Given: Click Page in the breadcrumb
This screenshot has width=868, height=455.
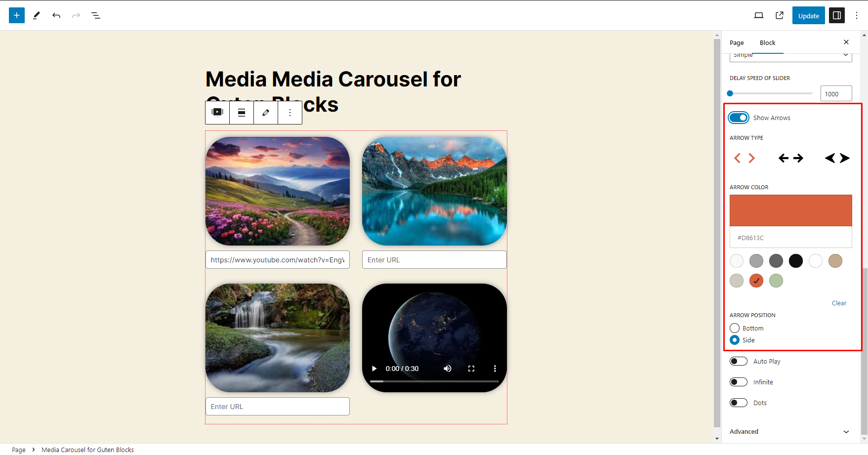Looking at the screenshot, I should (x=19, y=450).
